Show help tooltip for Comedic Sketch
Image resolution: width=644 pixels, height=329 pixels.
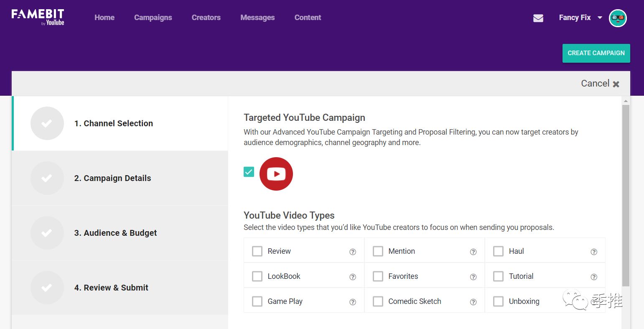coord(473,302)
